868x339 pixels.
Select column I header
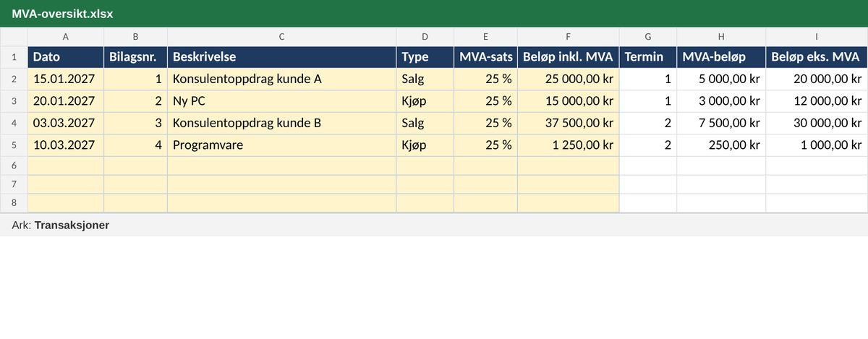coord(817,37)
